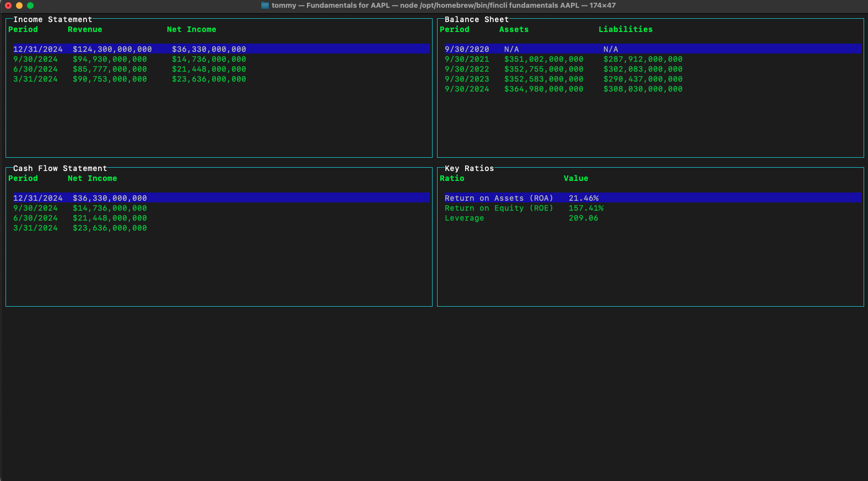Click the Assets column header
868x481 pixels.
(514, 29)
